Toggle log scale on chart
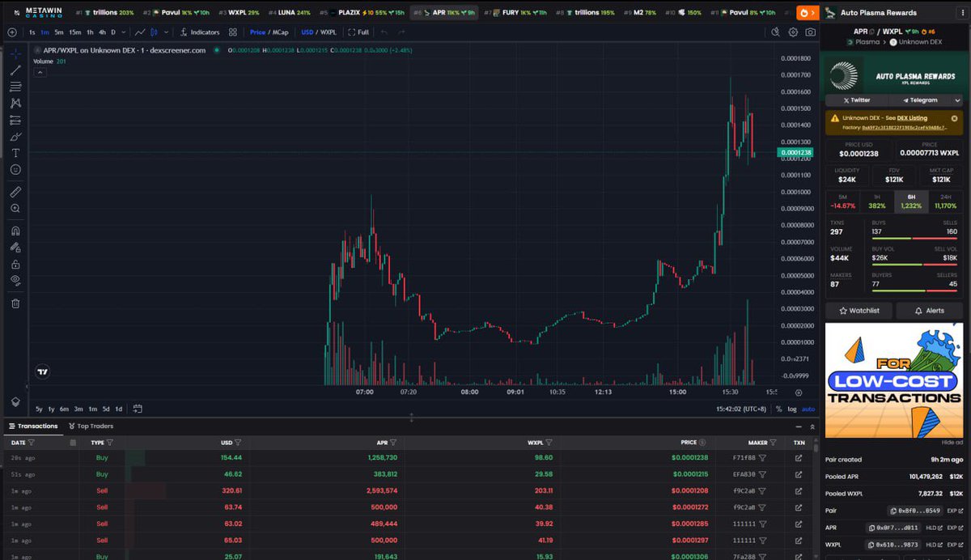The height and width of the screenshot is (560, 971). point(791,409)
